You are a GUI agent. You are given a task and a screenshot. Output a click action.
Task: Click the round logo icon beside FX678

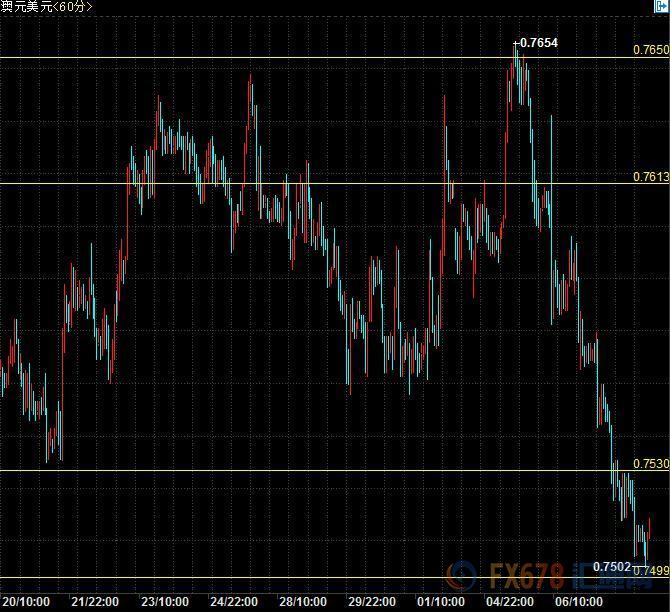(x=461, y=578)
